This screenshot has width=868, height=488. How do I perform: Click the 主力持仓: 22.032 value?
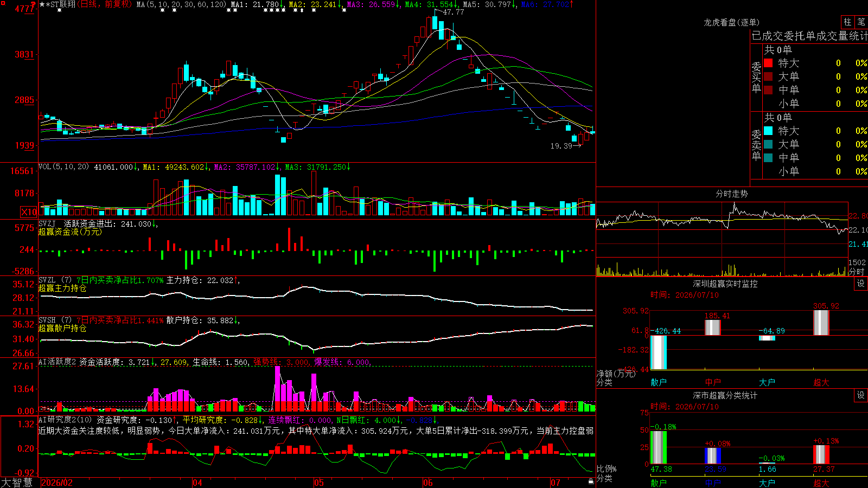[200, 280]
